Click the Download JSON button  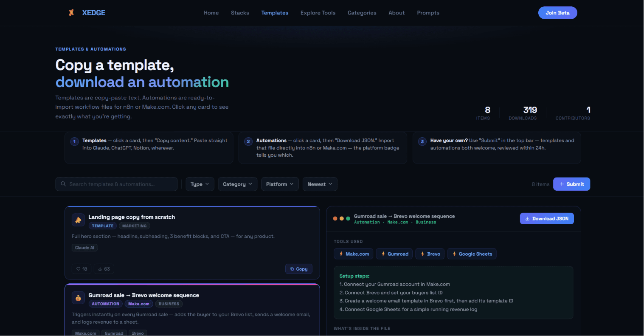coord(547,219)
